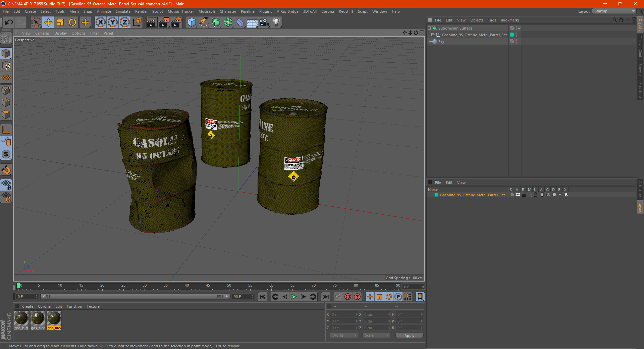Collapse the Subdivision Surface tree item

429,28
